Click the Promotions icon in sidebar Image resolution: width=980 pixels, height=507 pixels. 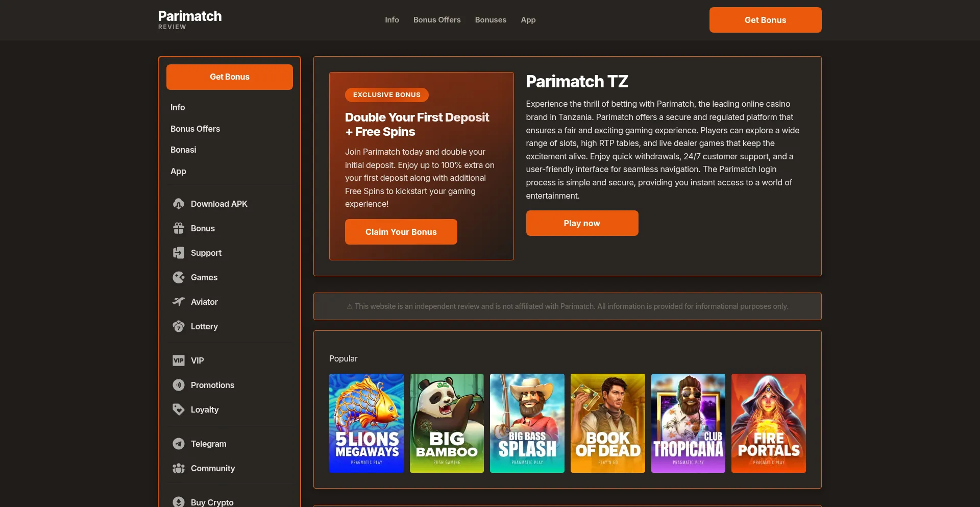tap(178, 385)
